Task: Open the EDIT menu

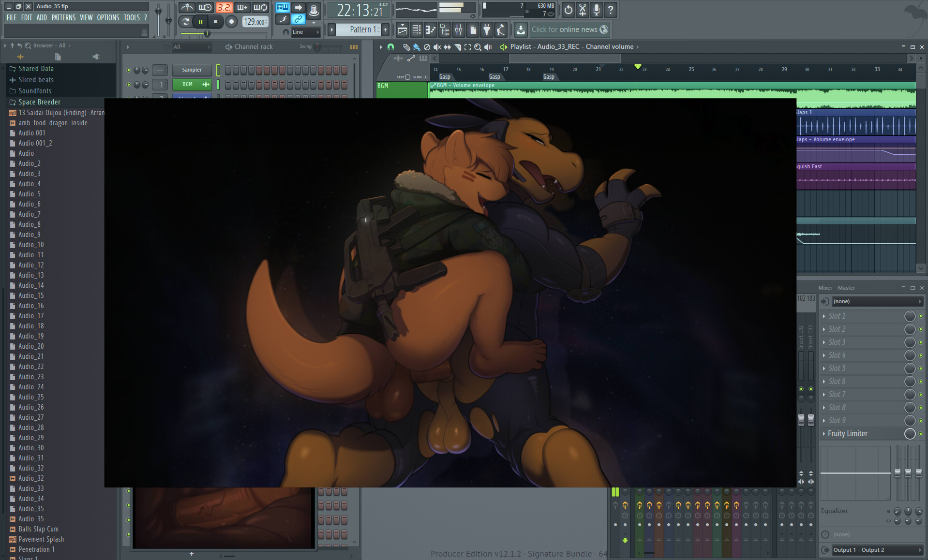Action: point(27,17)
